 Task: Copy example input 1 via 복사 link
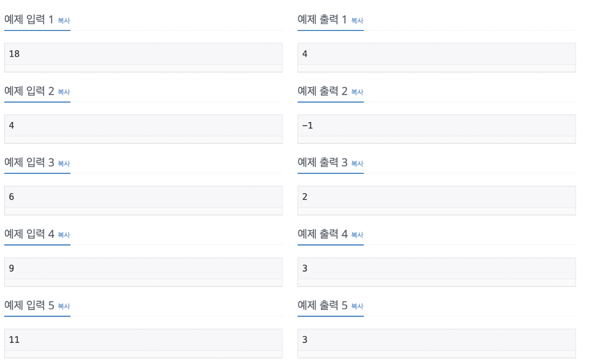[64, 21]
